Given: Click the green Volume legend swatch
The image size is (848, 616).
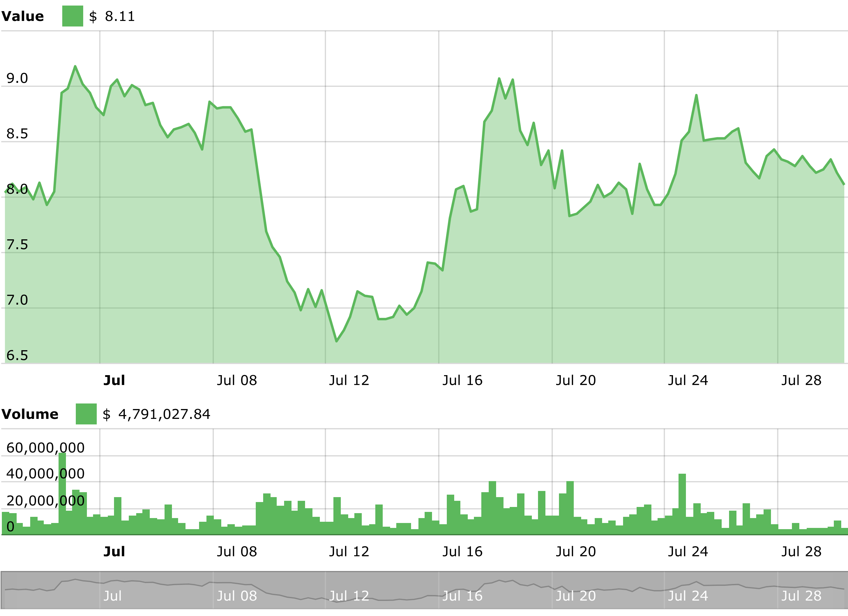Looking at the screenshot, I should 86,414.
